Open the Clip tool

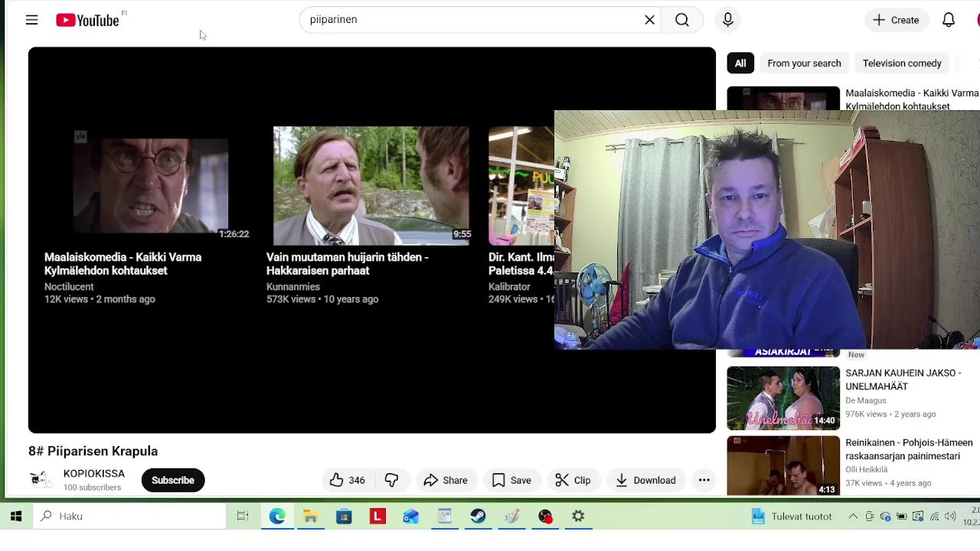573,480
